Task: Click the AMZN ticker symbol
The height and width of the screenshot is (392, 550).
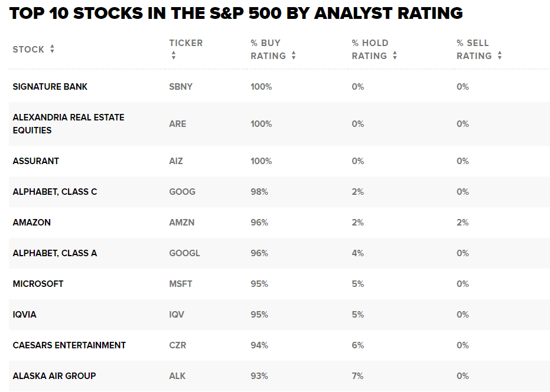Action: (x=181, y=223)
